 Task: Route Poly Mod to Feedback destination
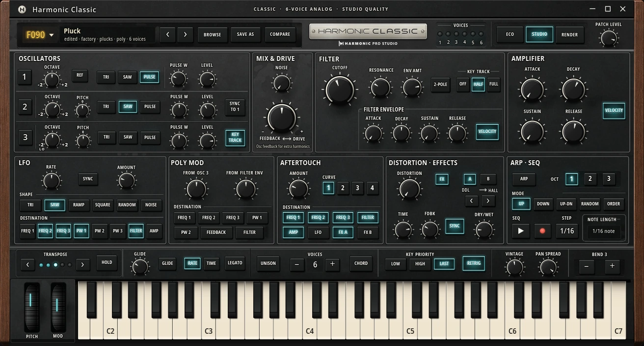(216, 232)
